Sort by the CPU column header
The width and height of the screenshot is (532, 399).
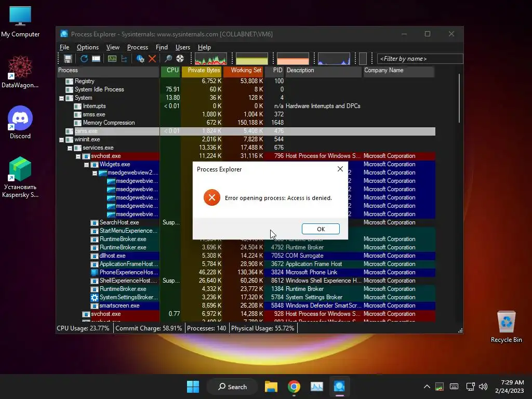click(x=170, y=71)
